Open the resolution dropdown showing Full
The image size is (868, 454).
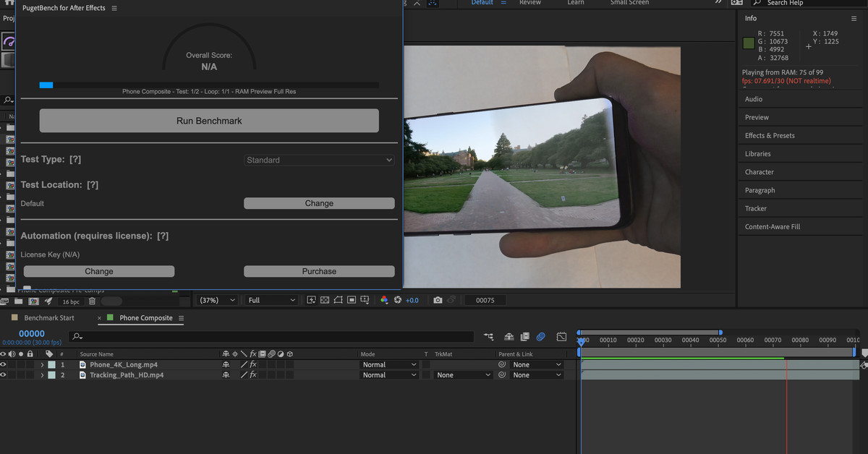point(271,300)
